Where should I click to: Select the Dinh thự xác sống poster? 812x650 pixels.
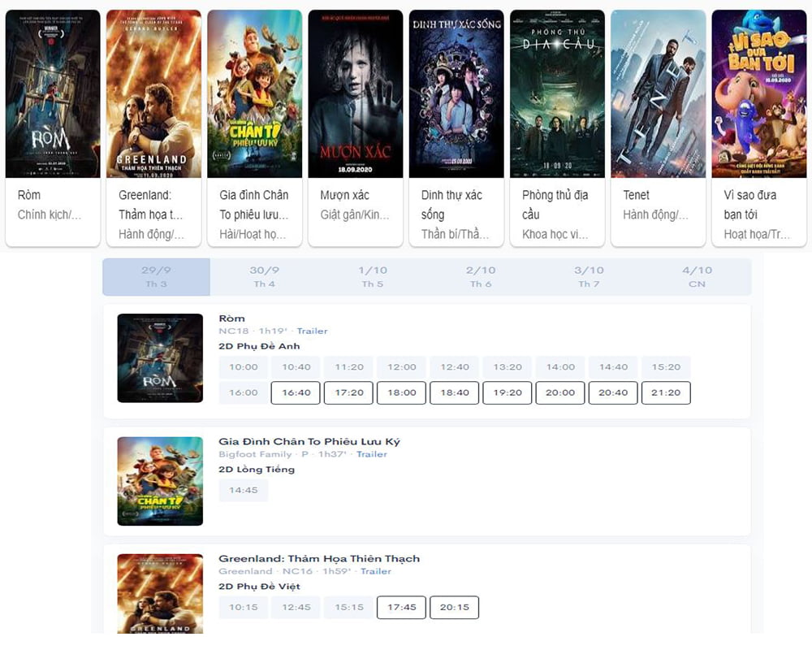point(456,93)
